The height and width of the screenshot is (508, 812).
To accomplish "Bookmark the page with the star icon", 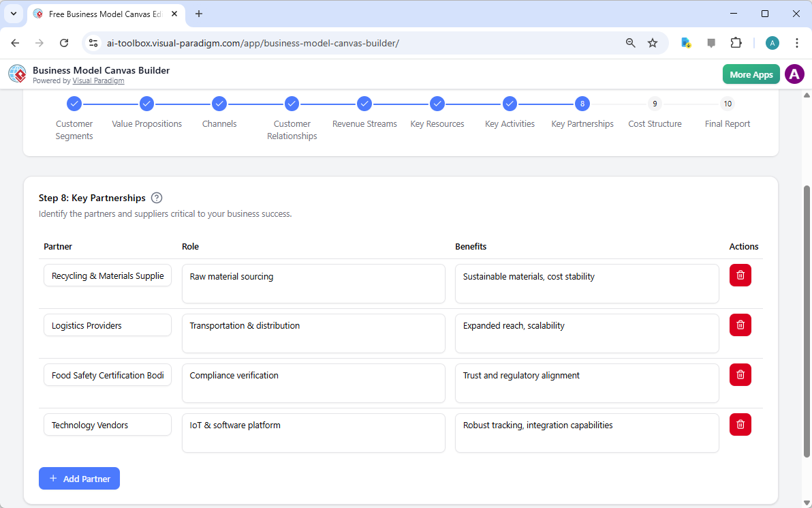I will (653, 42).
